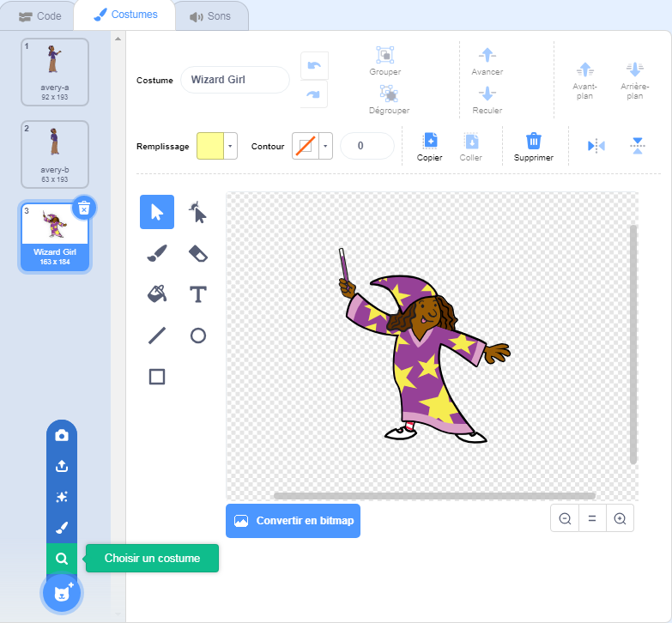Screen dimensions: 672x623
Task: Select the avery-a costume thumbnail
Action: point(55,72)
